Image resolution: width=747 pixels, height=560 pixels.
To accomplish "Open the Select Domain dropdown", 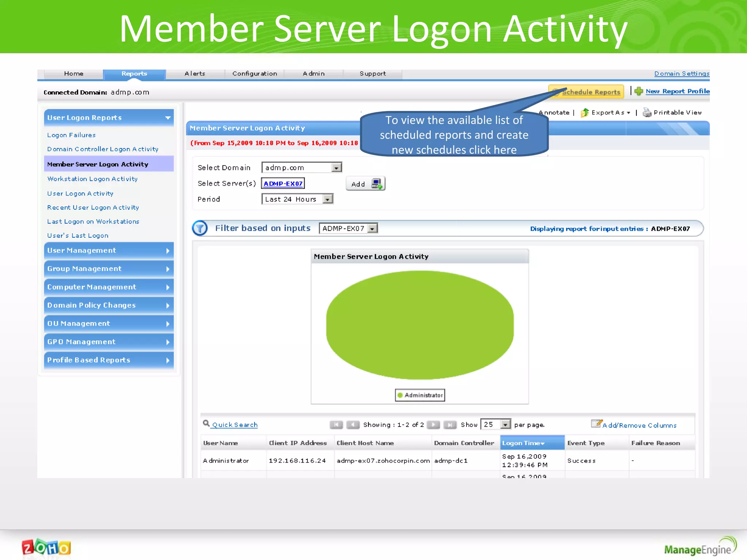I will [x=302, y=168].
